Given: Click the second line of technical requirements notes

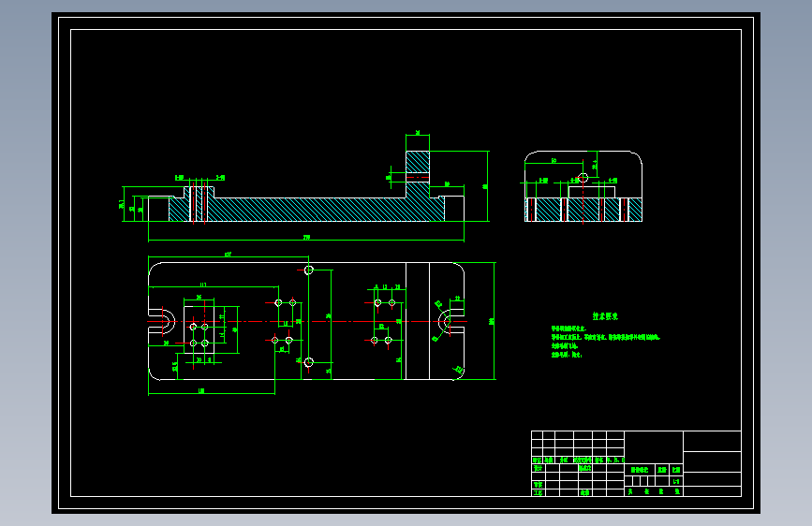Looking at the screenshot, I should point(605,337).
